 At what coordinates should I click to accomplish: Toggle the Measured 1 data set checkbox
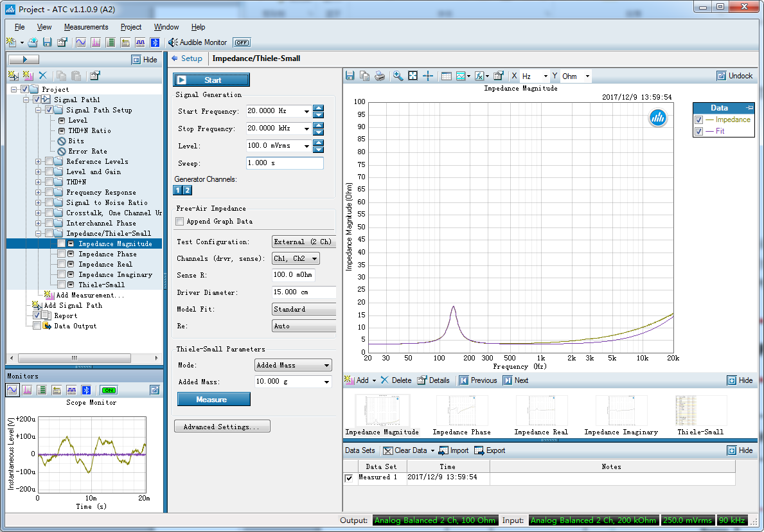click(349, 478)
